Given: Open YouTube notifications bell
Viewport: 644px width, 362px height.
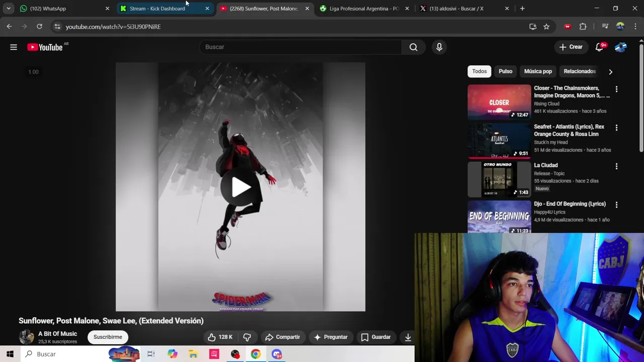Looking at the screenshot, I should 599,47.
